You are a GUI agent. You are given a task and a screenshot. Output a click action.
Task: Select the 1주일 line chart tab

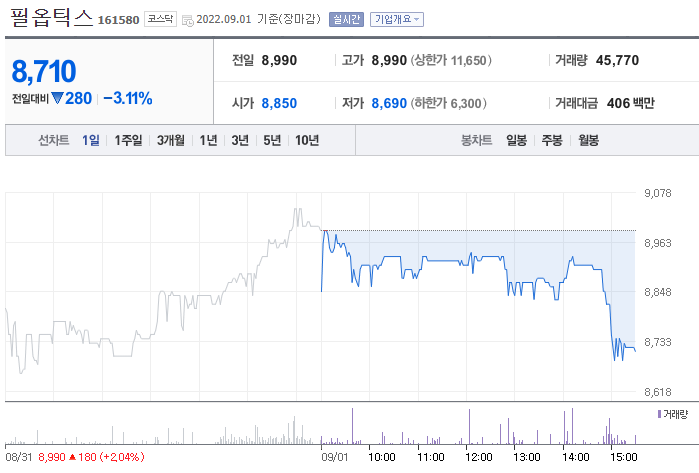pyautogui.click(x=128, y=140)
